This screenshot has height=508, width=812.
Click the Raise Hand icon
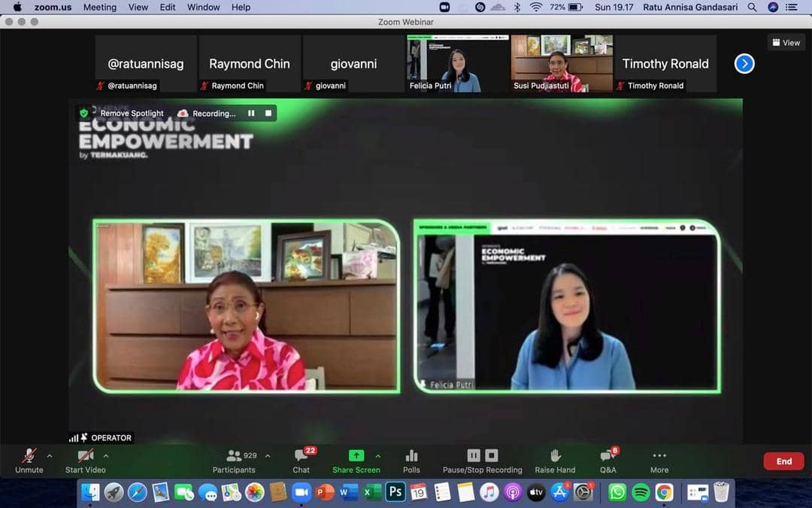(x=555, y=456)
